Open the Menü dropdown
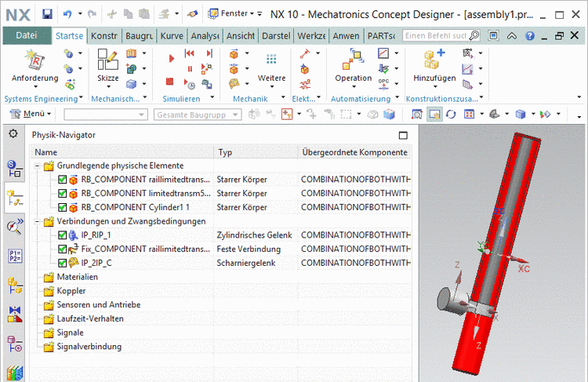588x382 pixels. point(31,114)
